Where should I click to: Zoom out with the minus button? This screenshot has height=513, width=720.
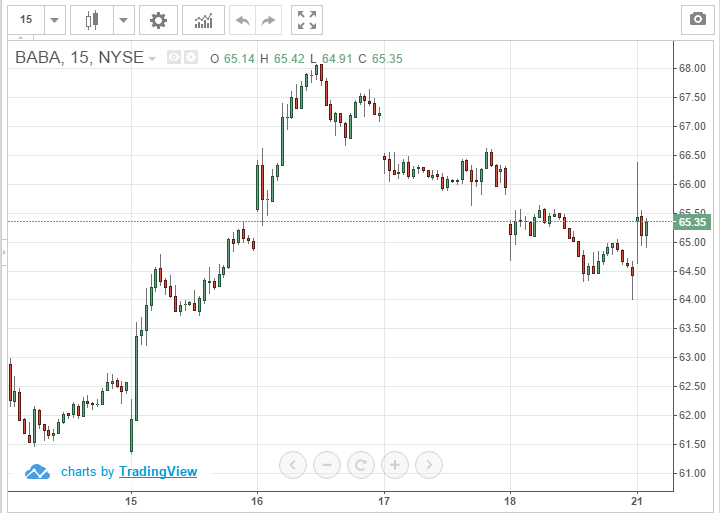tap(327, 464)
